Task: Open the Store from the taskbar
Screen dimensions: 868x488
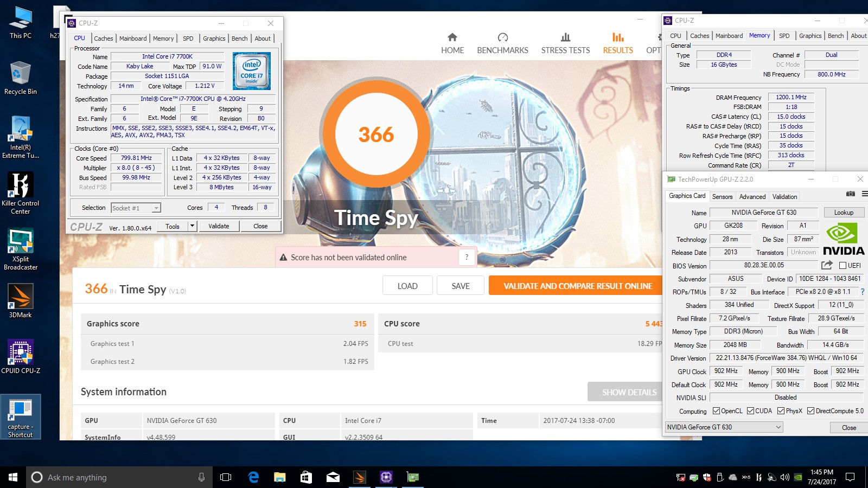Action: click(x=307, y=477)
